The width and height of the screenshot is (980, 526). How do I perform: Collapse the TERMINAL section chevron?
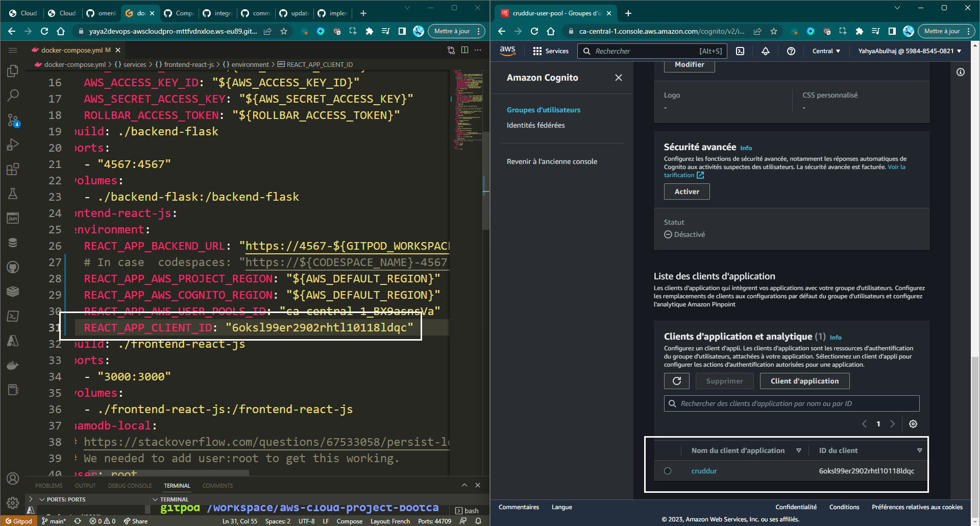click(155, 499)
